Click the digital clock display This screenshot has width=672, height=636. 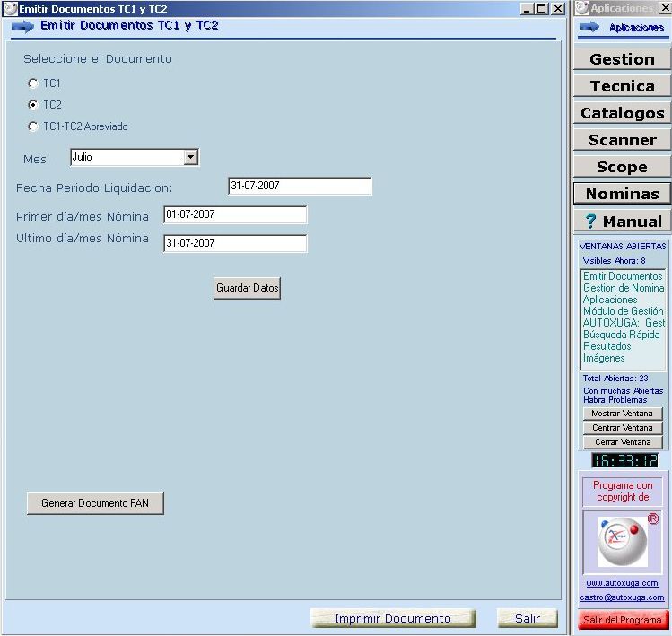[624, 461]
